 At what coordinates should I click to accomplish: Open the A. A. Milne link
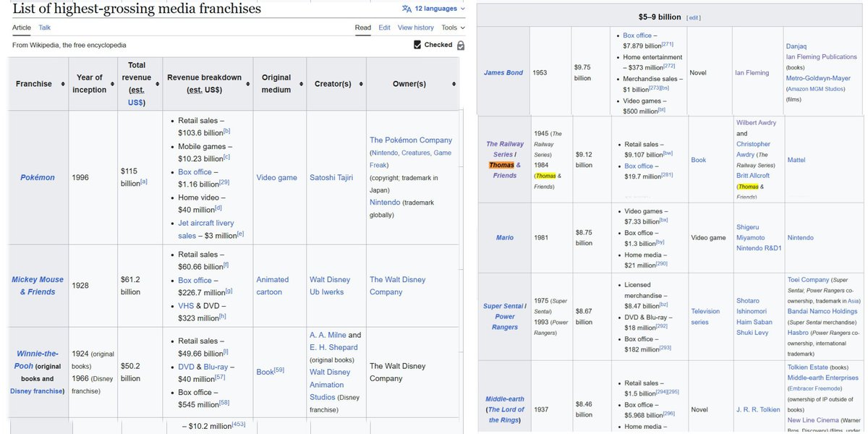point(328,336)
